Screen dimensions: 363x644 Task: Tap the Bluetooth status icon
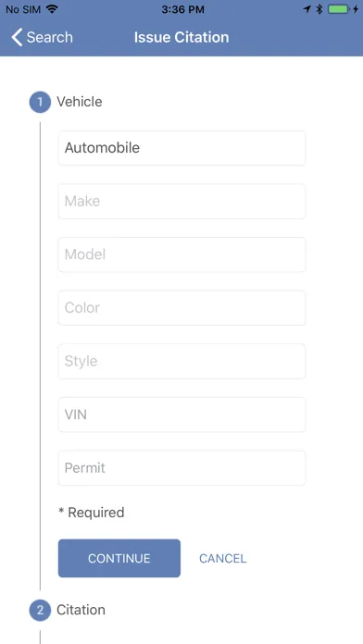(x=319, y=9)
